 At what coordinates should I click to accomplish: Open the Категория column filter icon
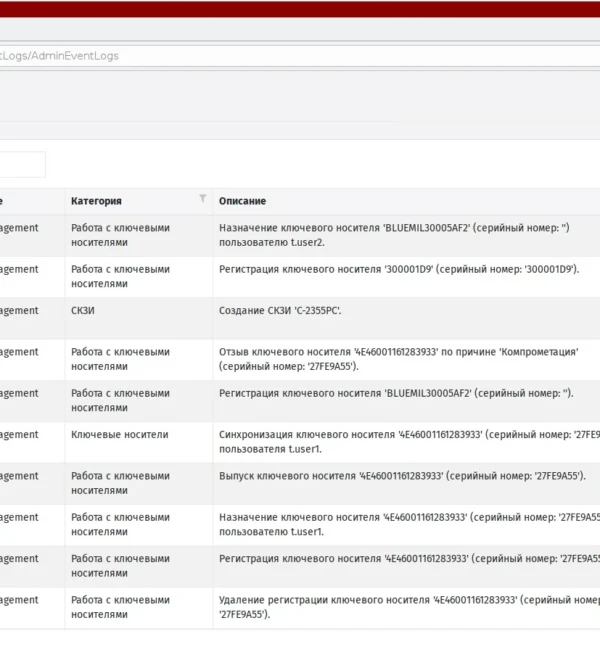pos(203,198)
